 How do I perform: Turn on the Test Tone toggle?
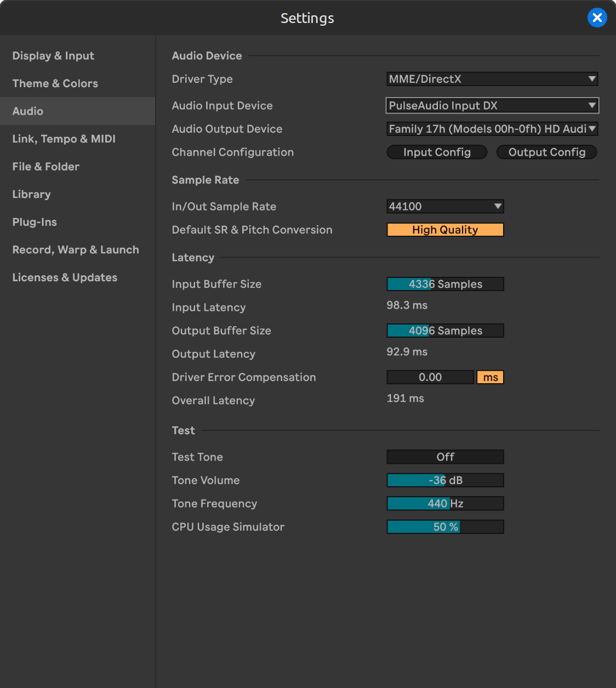tap(445, 457)
